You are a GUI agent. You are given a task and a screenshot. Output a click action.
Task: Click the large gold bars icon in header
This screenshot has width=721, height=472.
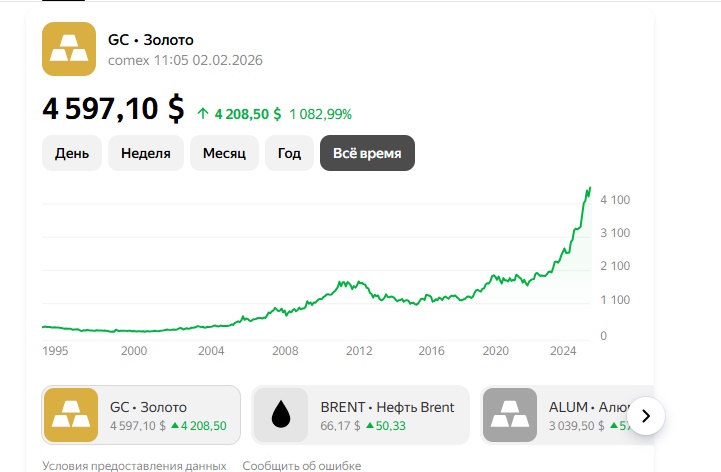(x=69, y=49)
